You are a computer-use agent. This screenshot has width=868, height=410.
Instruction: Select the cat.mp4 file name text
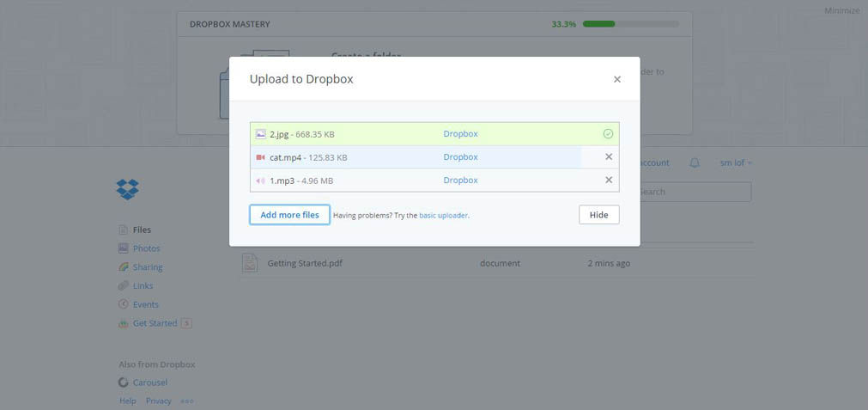[x=286, y=157]
